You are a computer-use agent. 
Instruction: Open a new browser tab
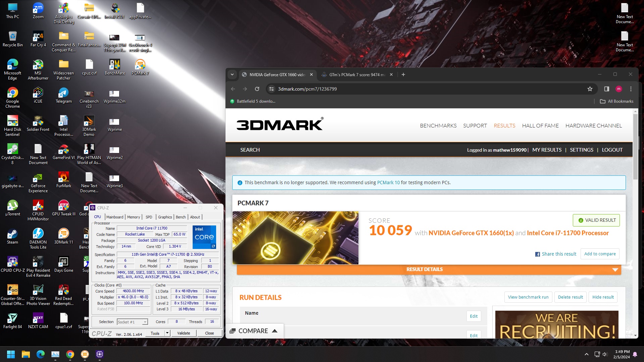pyautogui.click(x=403, y=74)
